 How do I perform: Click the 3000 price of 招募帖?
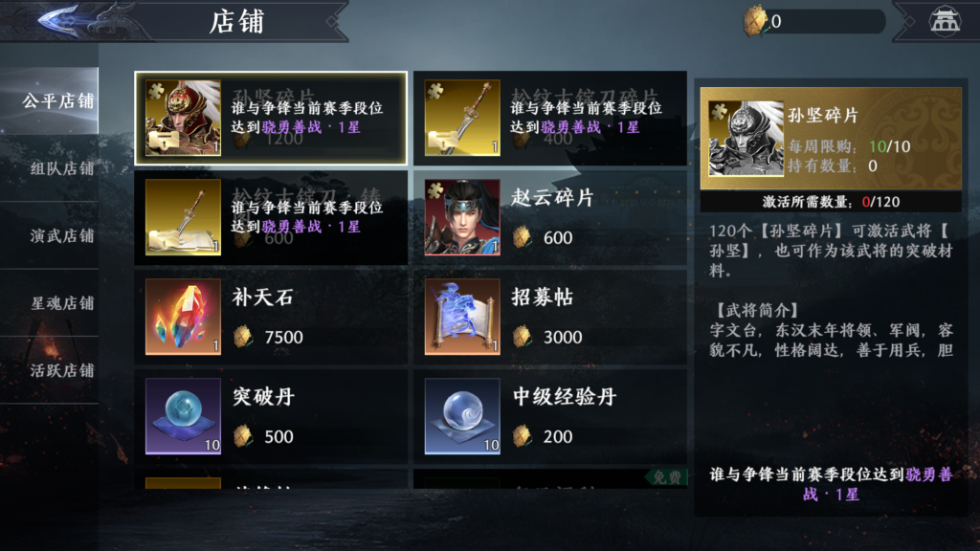click(x=563, y=338)
